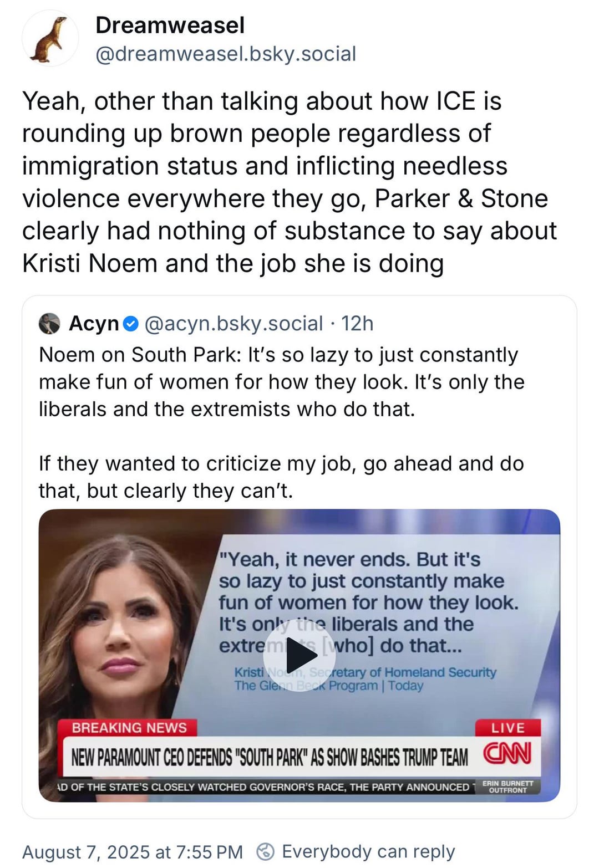The width and height of the screenshot is (599, 868).
Task: Click the LIVE badge on the video
Action: (x=507, y=728)
